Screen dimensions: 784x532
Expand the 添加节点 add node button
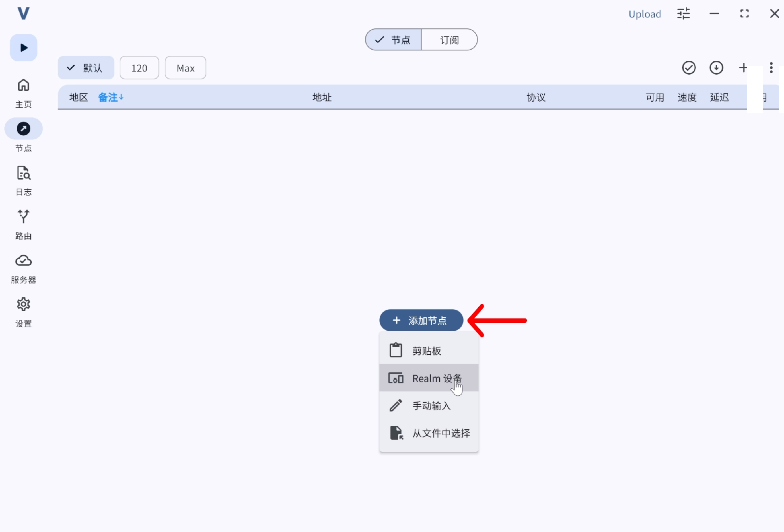(421, 321)
